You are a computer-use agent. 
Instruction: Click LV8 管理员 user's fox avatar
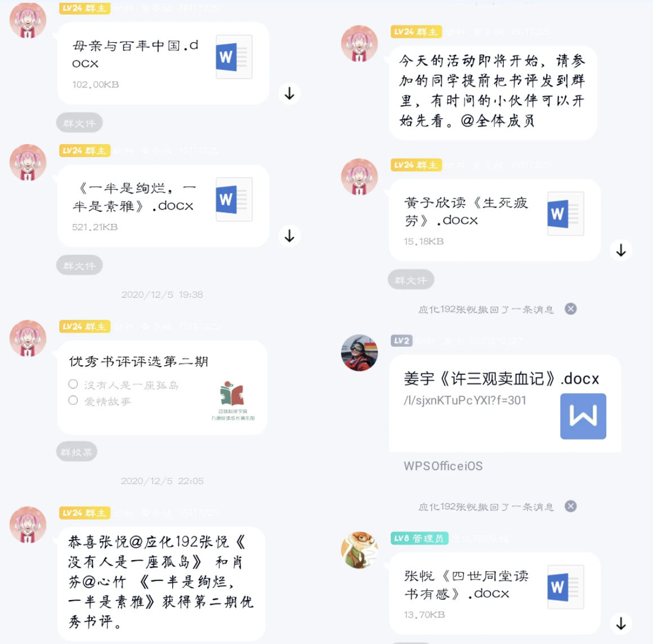(359, 550)
